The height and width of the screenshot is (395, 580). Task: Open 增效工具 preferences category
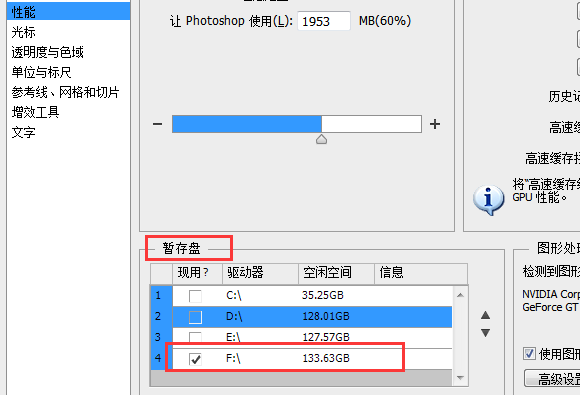pos(35,112)
